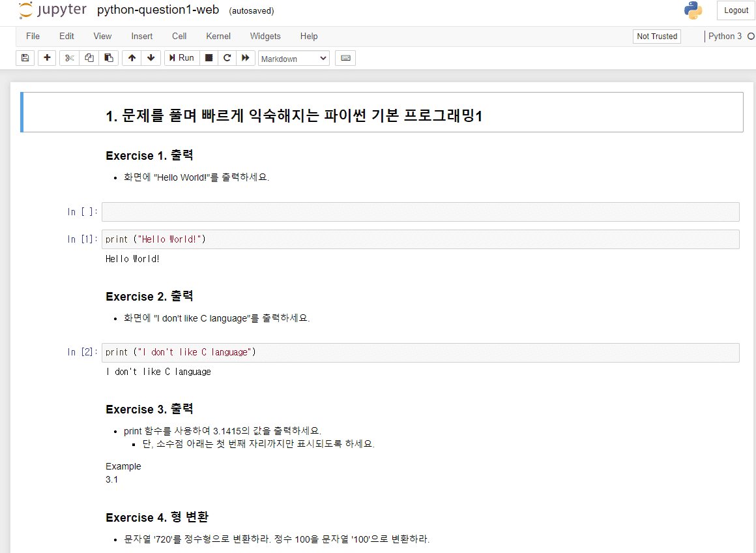This screenshot has height=553, width=756.
Task: Open the View menu
Action: point(102,36)
